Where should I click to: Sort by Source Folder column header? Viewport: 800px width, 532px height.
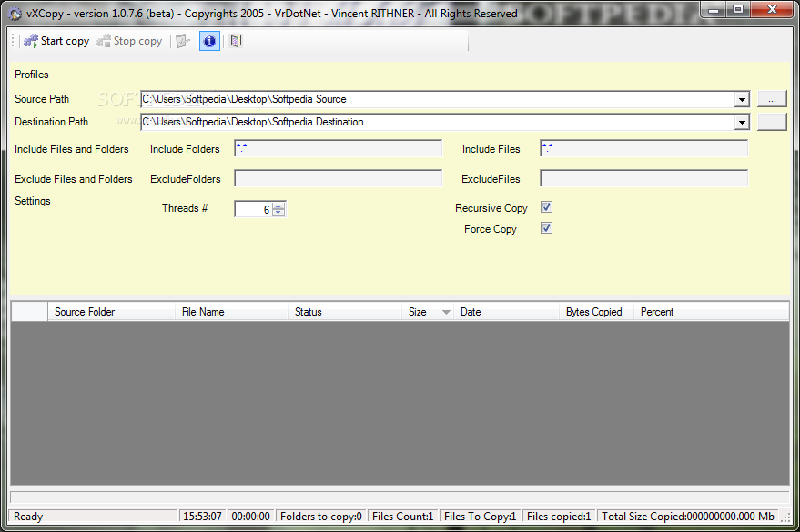click(x=111, y=312)
